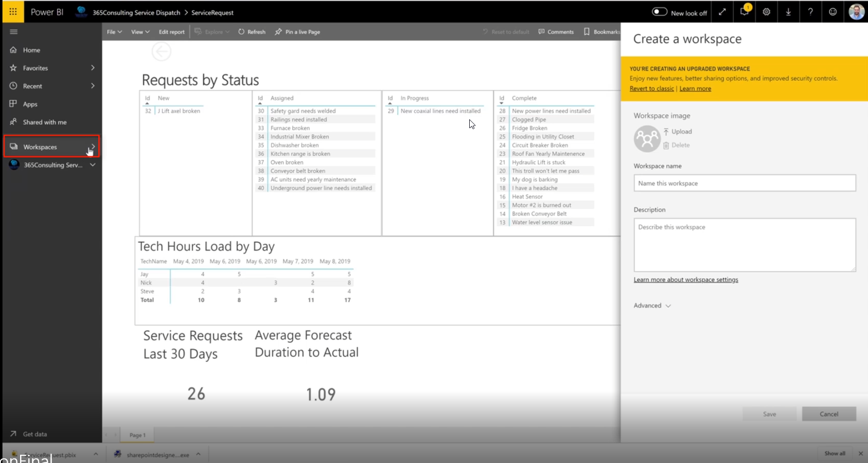Click the Assigned column header
The height and width of the screenshot is (463, 868).
point(282,98)
